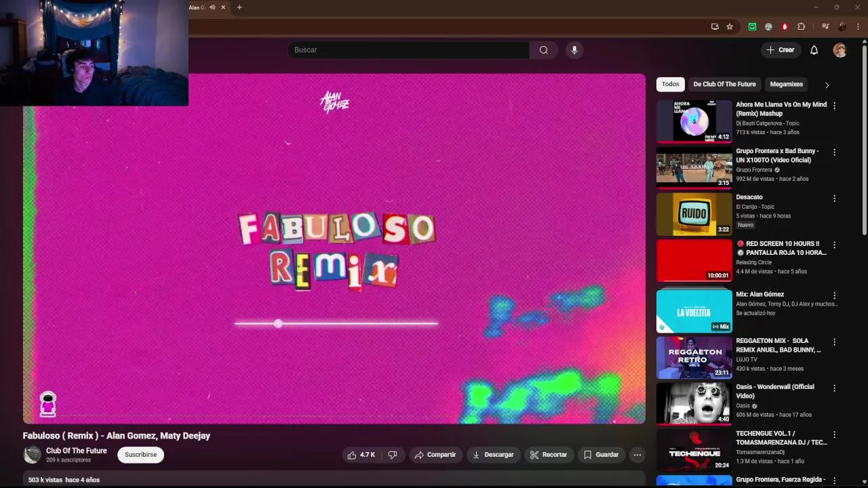Click the Buscar search field
The height and width of the screenshot is (488, 868).
pyautogui.click(x=409, y=50)
